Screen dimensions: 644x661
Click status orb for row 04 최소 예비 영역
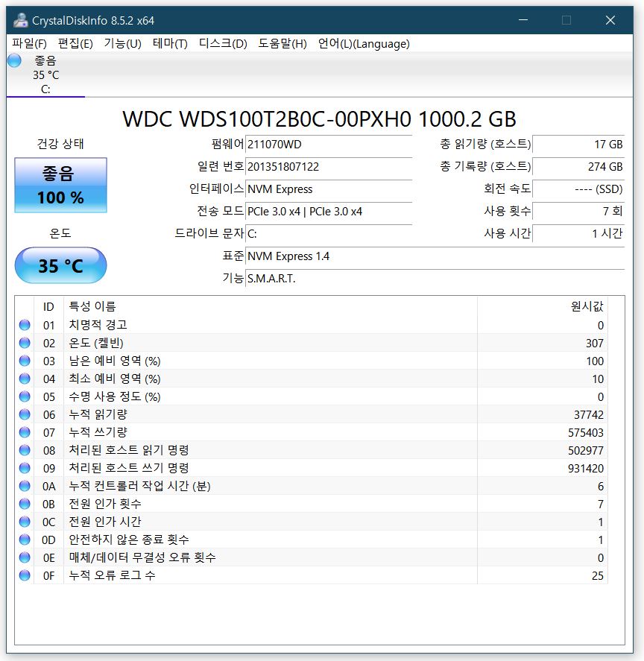pyautogui.click(x=25, y=379)
